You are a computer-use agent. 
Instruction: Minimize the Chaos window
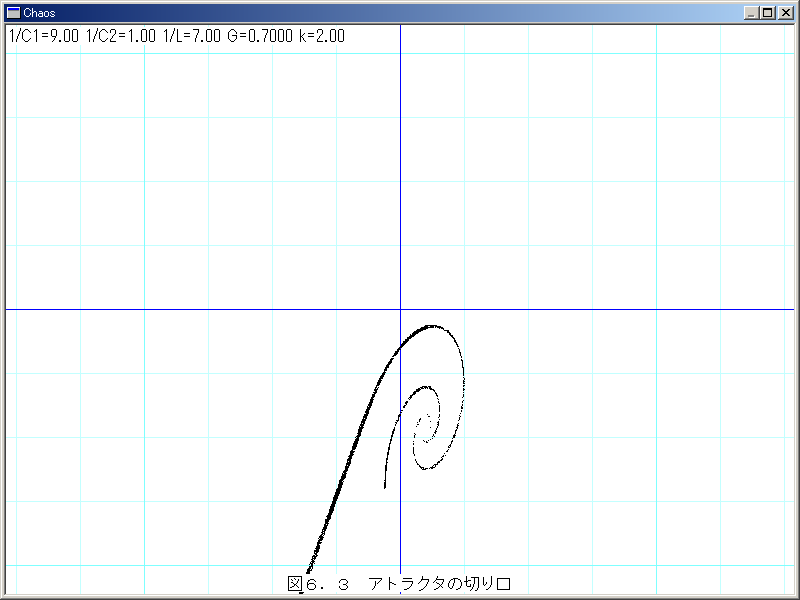[x=751, y=13]
